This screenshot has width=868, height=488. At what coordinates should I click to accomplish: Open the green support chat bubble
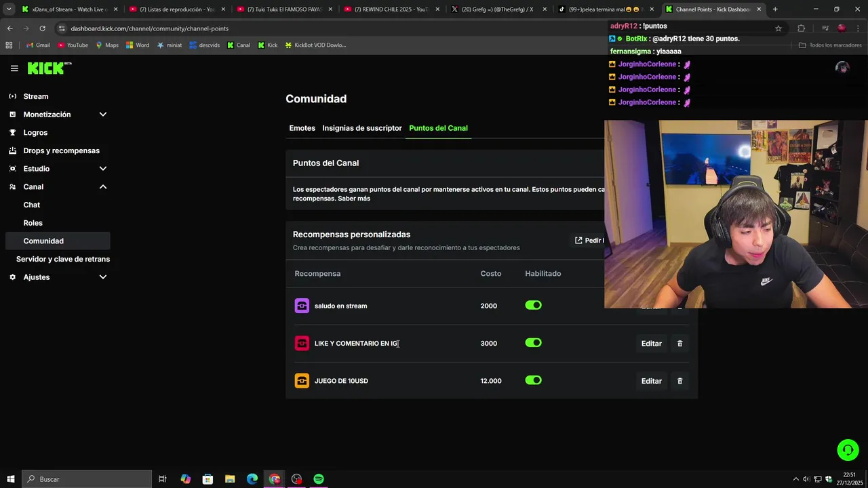tap(848, 450)
